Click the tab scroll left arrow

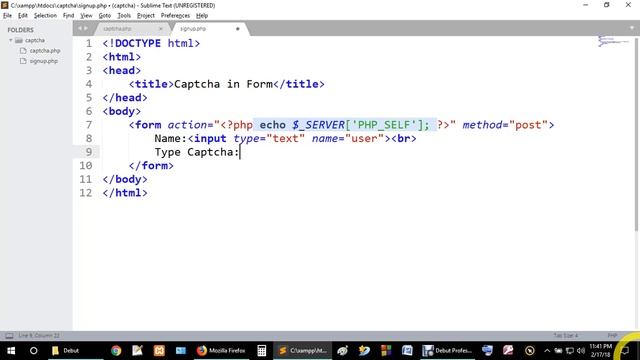click(x=80, y=28)
